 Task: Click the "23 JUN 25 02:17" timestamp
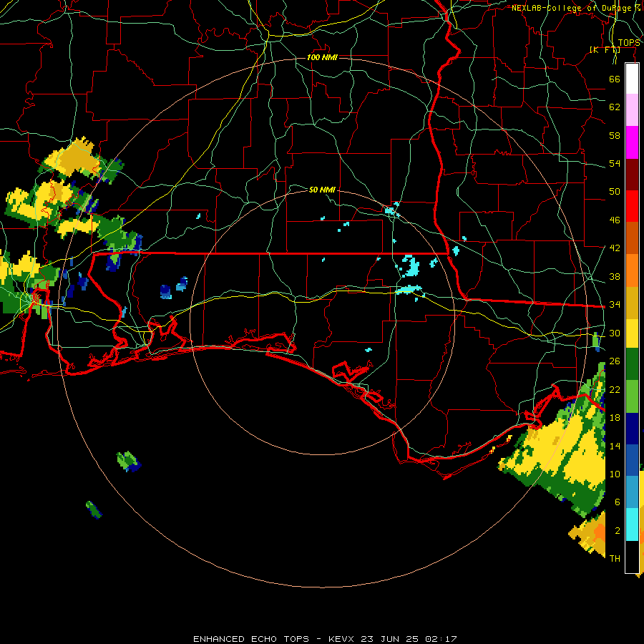click(x=409, y=639)
